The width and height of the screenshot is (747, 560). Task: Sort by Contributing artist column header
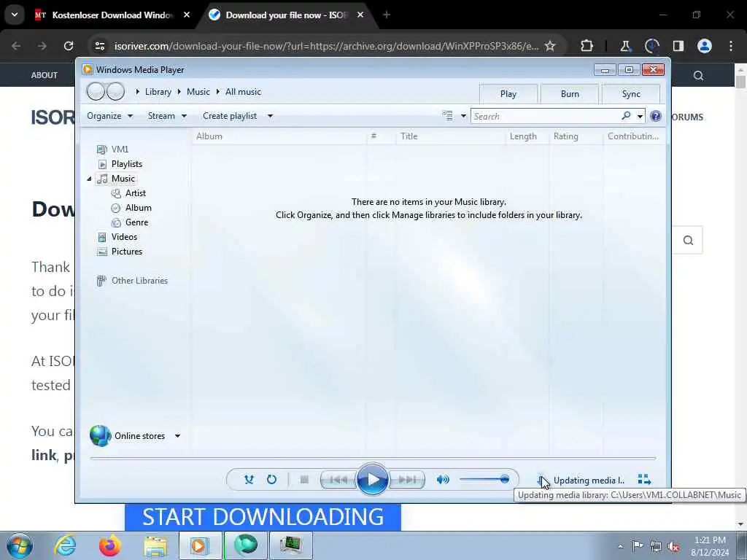point(634,136)
